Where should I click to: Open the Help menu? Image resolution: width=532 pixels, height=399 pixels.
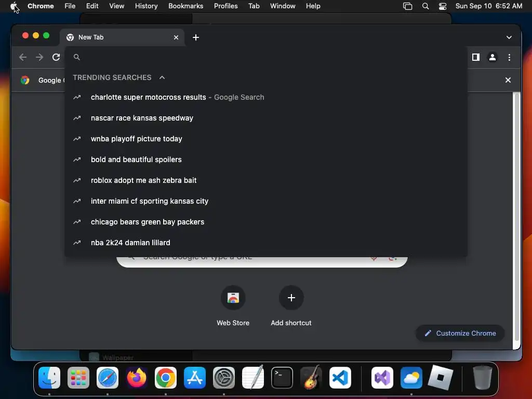313,6
